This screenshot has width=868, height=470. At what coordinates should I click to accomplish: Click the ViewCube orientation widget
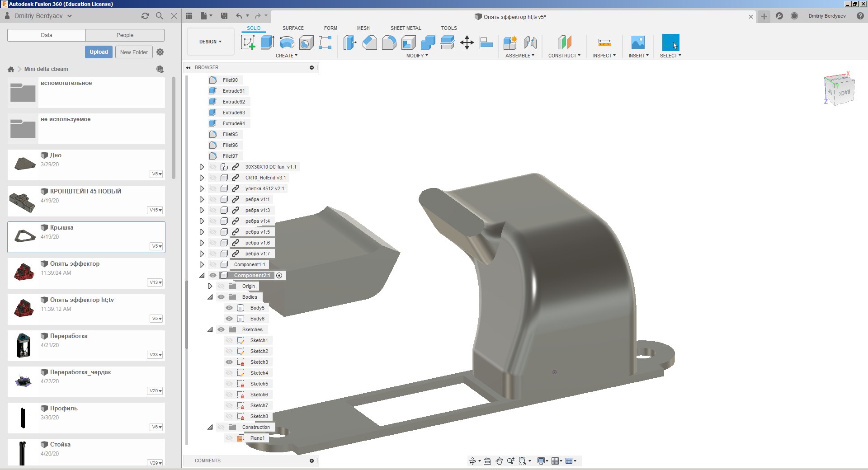pyautogui.click(x=840, y=89)
